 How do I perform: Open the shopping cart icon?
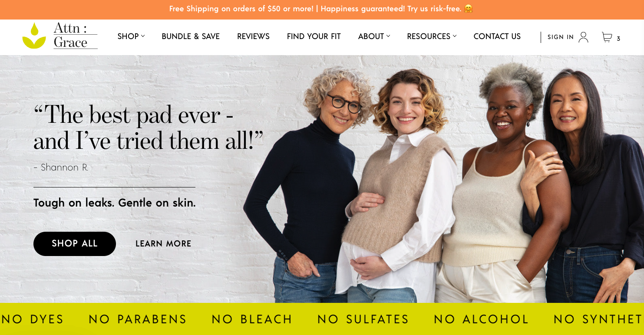pos(607,37)
